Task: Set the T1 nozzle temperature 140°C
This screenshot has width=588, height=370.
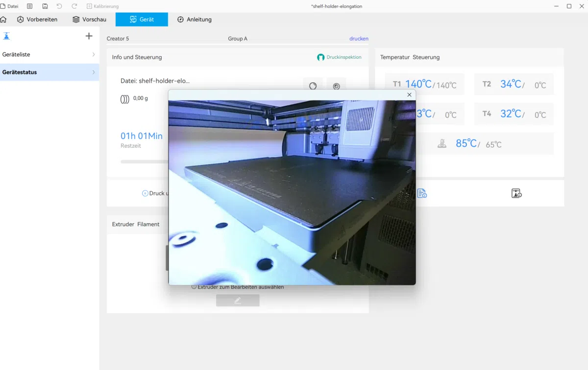Action: (x=424, y=84)
